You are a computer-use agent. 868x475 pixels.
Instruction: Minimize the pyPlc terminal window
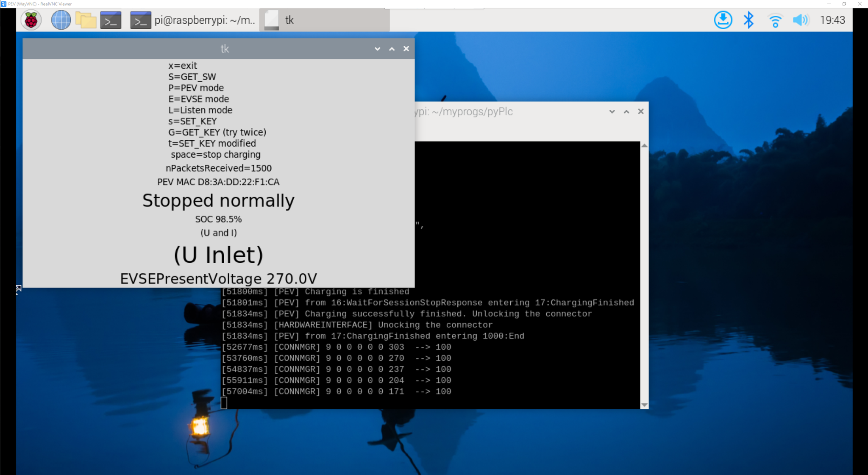pyautogui.click(x=612, y=111)
